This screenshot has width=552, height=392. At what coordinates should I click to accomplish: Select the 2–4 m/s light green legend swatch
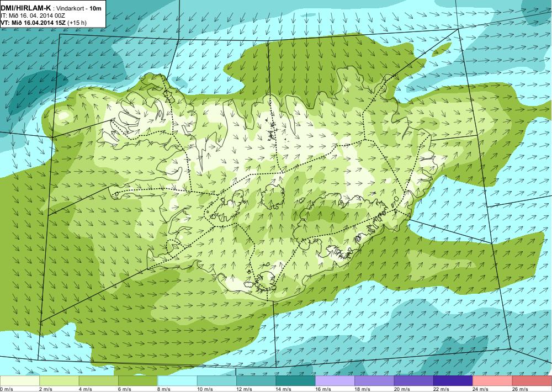pos(59,381)
